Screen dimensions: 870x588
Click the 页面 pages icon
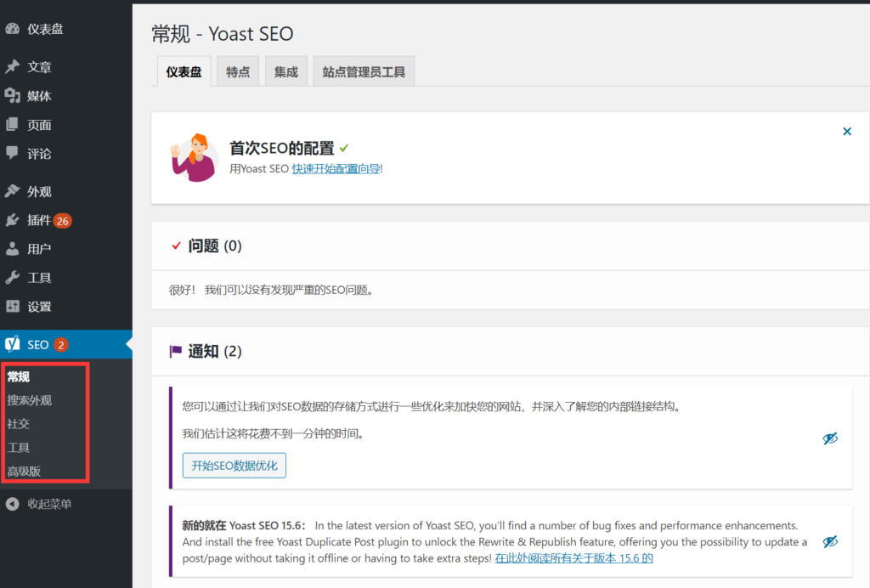click(x=12, y=124)
